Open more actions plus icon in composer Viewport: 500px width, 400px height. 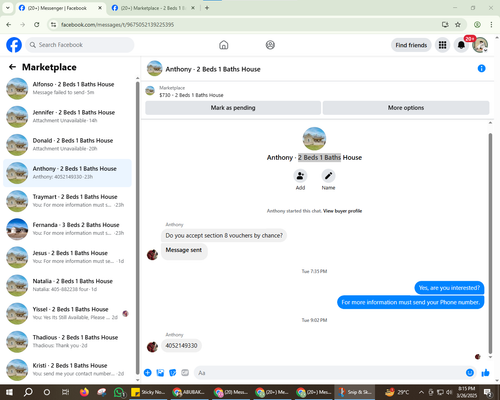click(148, 373)
